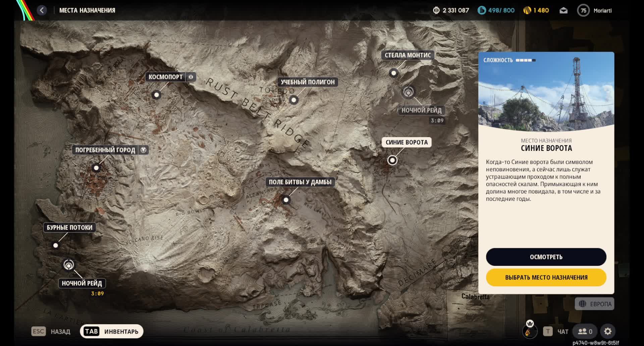This screenshot has height=346, width=644.
Task: Choose the Синие ворота destination label
Action: pyautogui.click(x=407, y=142)
